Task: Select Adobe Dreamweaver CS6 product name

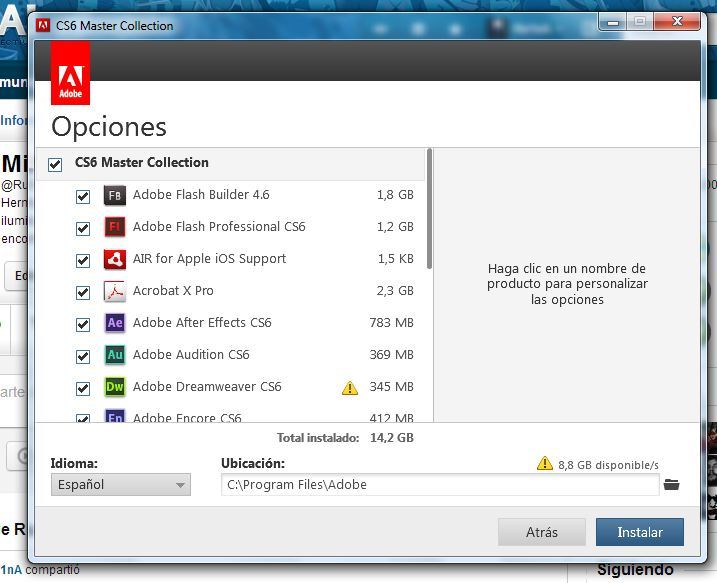Action: [207, 387]
